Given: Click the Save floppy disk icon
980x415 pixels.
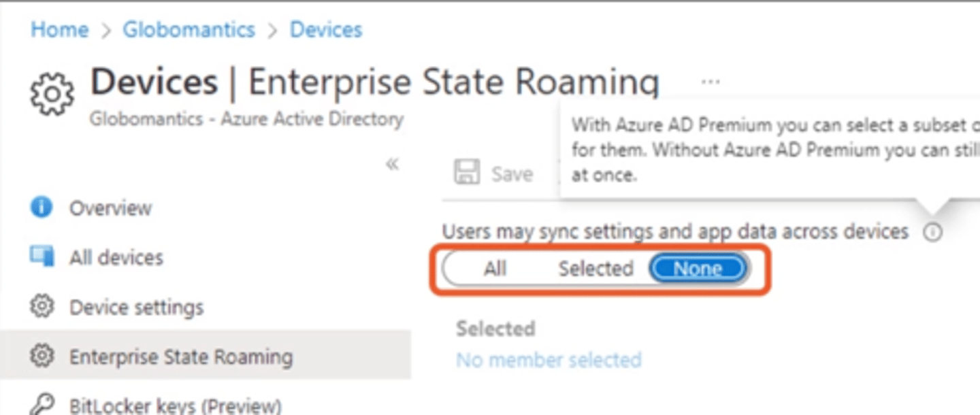Looking at the screenshot, I should (467, 173).
